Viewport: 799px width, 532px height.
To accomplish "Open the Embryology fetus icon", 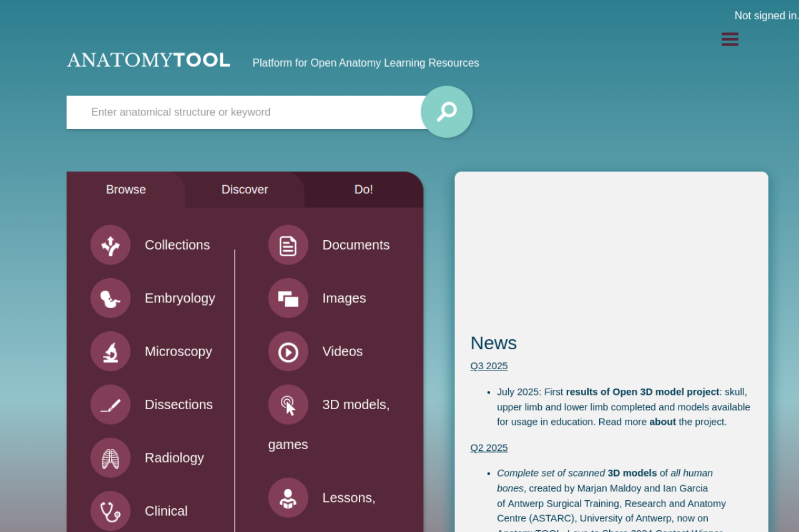I will [110, 298].
